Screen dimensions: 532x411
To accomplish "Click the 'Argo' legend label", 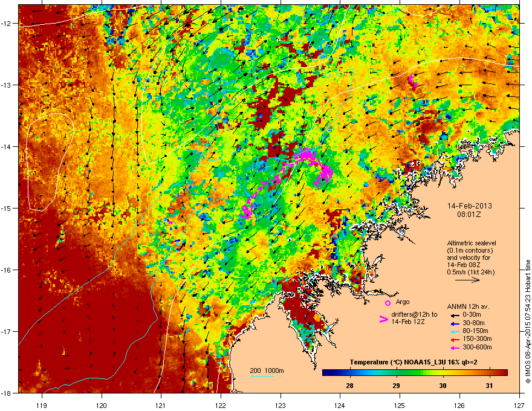I will (403, 302).
